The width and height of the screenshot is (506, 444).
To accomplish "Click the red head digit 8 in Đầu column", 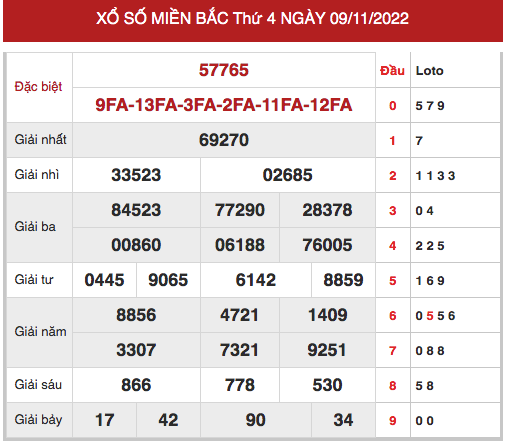I will (x=393, y=386).
